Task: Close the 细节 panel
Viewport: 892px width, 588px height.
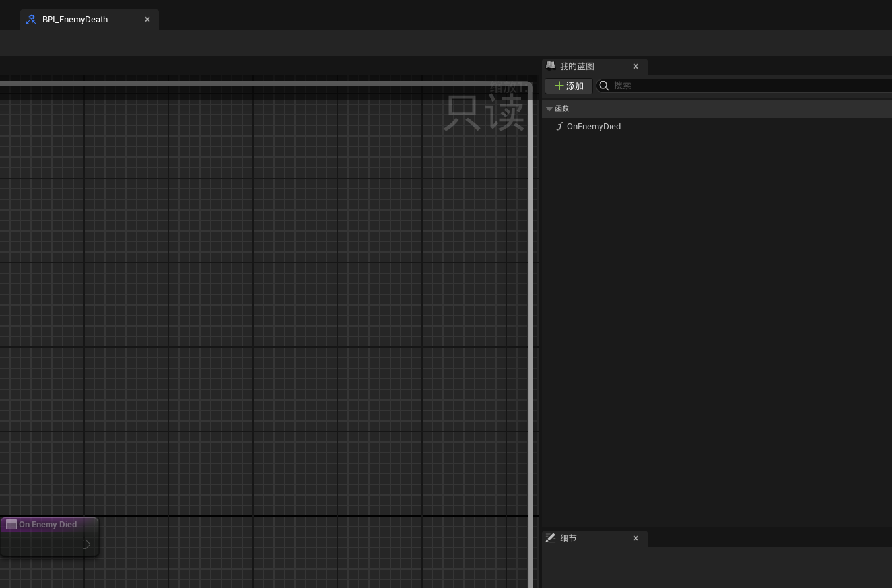Action: pyautogui.click(x=636, y=539)
